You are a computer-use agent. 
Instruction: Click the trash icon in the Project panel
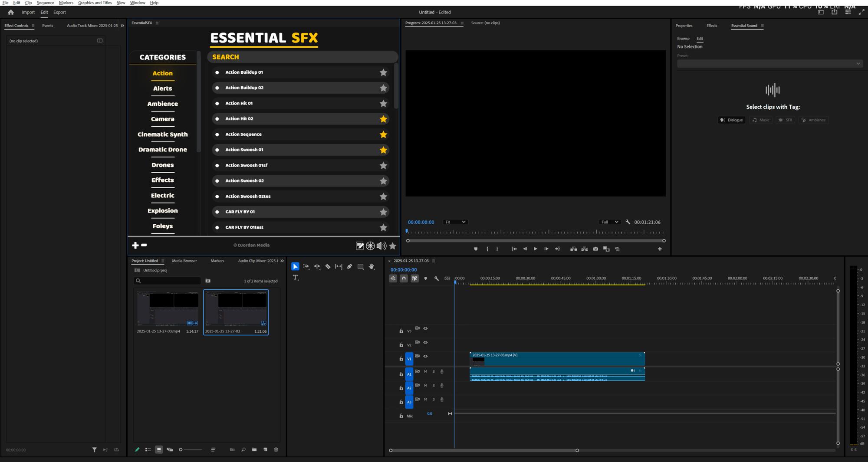click(276, 450)
